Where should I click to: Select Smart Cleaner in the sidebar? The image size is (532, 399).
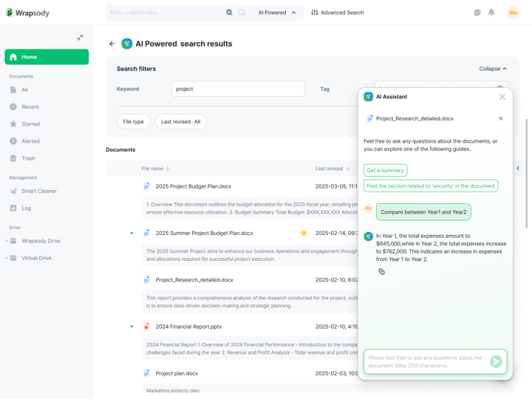[39, 191]
